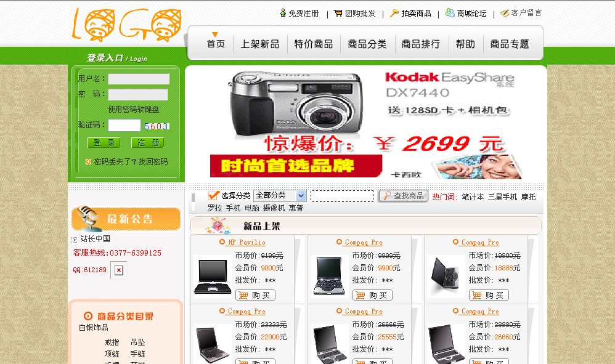Click the orange LOGO pig image
The height and width of the screenshot is (364, 615).
click(127, 25)
